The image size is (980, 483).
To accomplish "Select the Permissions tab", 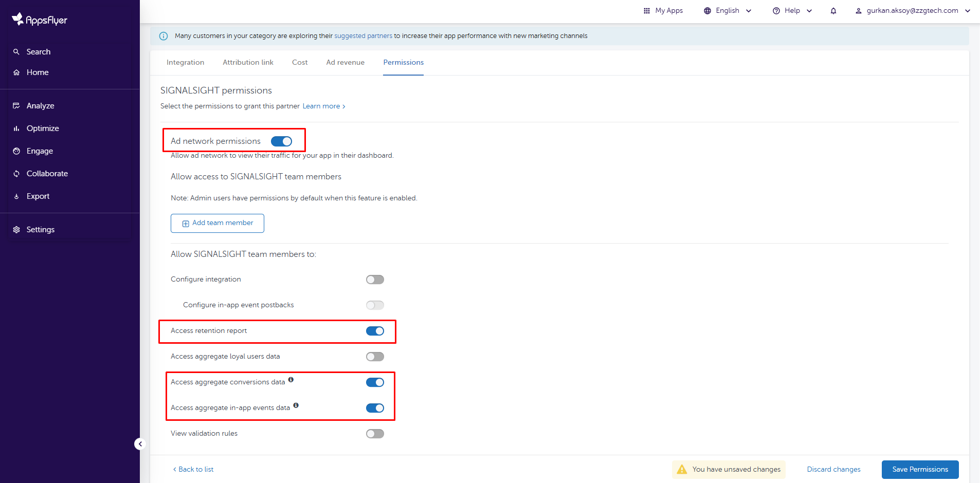I will tap(403, 62).
